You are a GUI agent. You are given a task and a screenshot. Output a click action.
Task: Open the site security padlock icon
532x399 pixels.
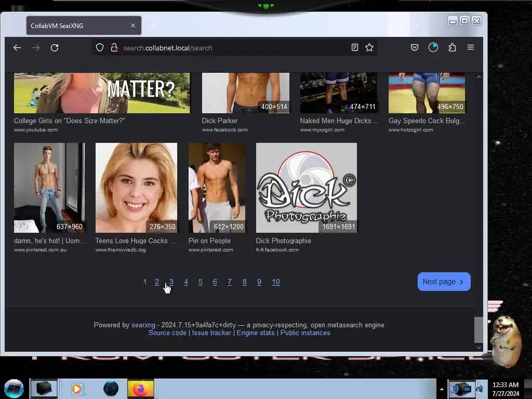(x=114, y=47)
